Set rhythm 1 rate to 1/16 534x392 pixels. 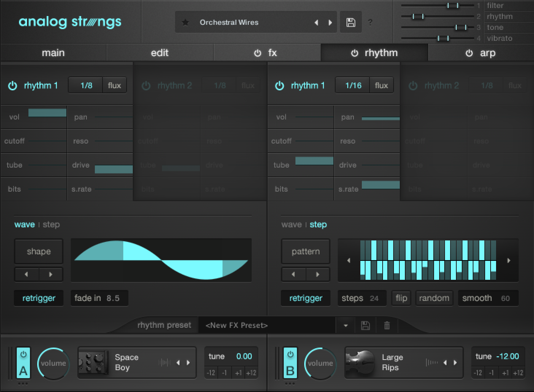pos(352,85)
